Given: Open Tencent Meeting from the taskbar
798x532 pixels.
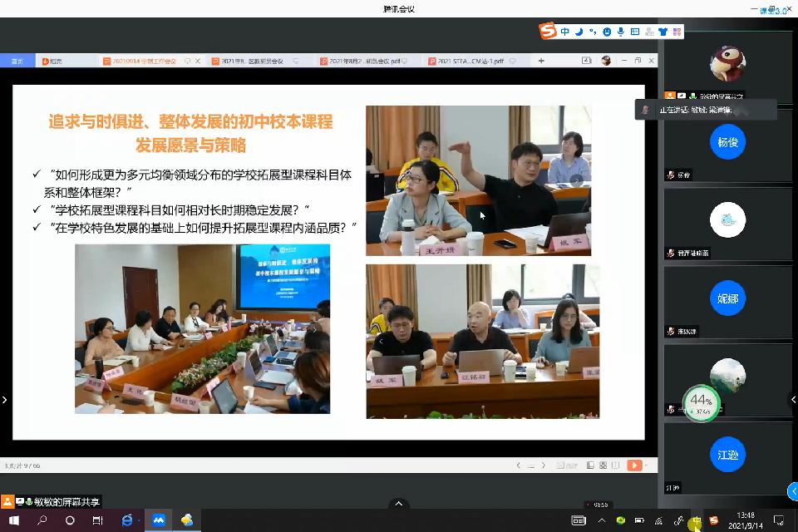Looking at the screenshot, I should (x=158, y=520).
